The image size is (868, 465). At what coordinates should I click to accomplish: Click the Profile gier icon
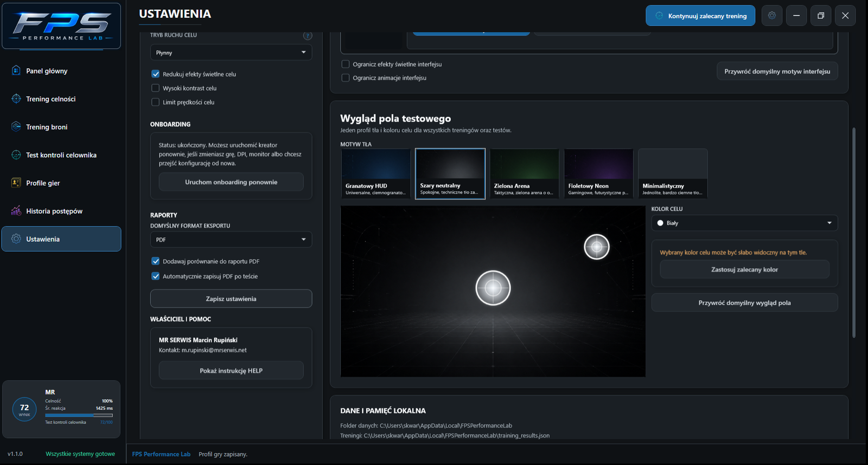click(x=16, y=183)
